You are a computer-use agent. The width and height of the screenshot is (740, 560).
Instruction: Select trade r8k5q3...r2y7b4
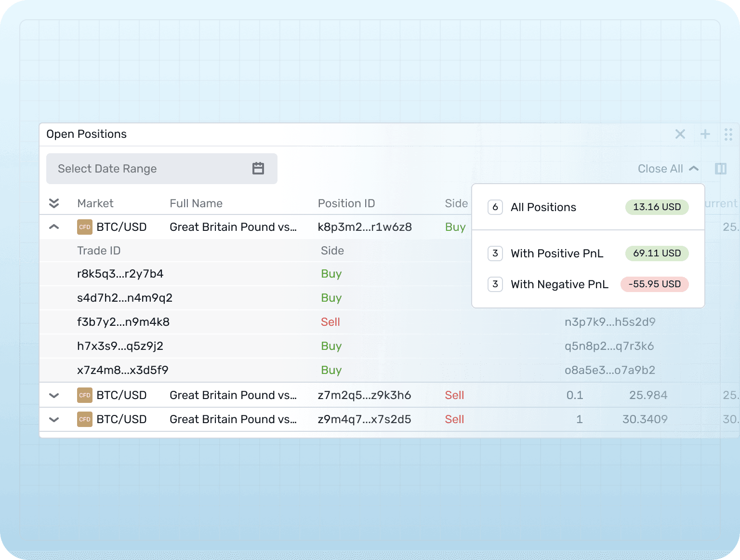(120, 274)
